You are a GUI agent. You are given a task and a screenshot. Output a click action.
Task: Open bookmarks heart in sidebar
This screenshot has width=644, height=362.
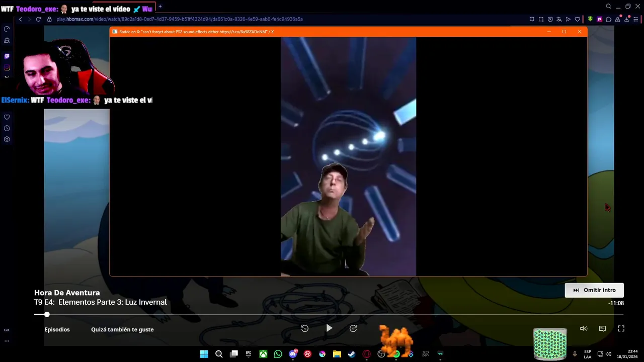(7, 117)
